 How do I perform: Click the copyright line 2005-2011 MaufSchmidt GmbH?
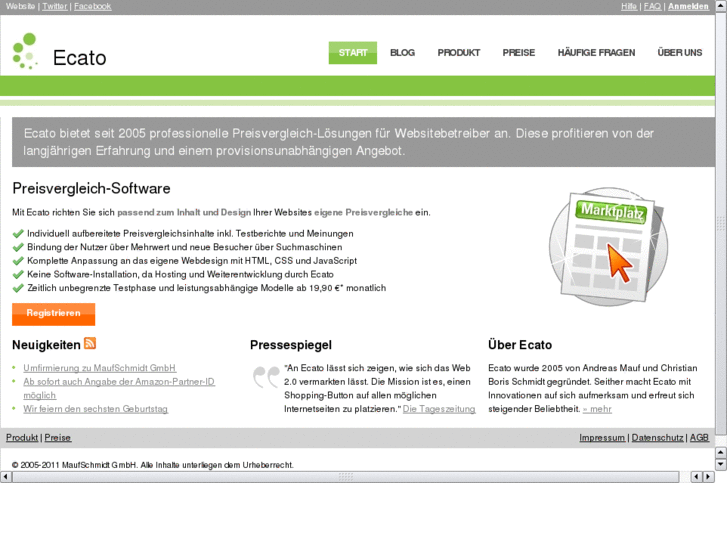[153, 465]
